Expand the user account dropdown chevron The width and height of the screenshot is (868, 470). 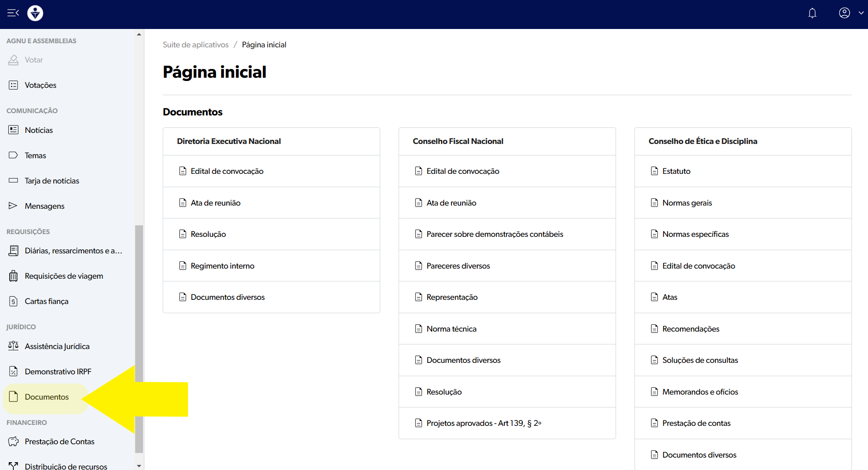[861, 13]
